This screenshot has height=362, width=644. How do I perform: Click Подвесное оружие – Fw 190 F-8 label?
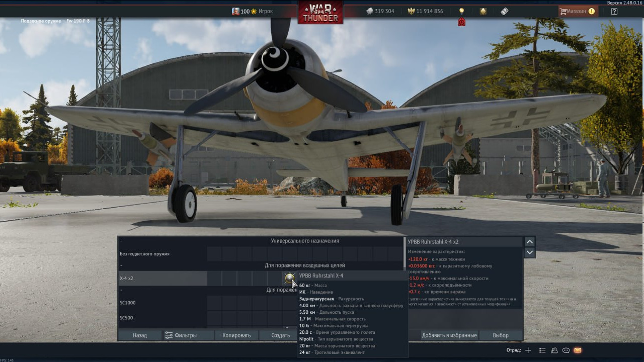[x=55, y=21]
